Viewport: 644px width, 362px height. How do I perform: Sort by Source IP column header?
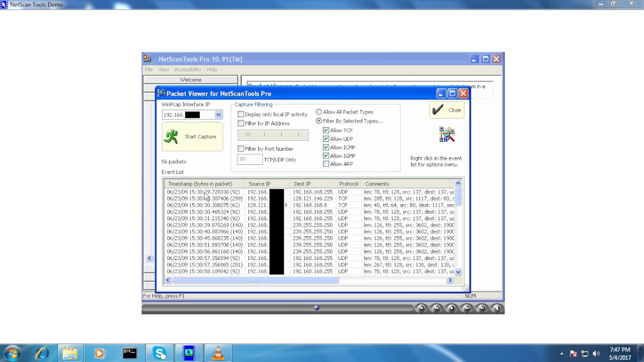coord(267,184)
